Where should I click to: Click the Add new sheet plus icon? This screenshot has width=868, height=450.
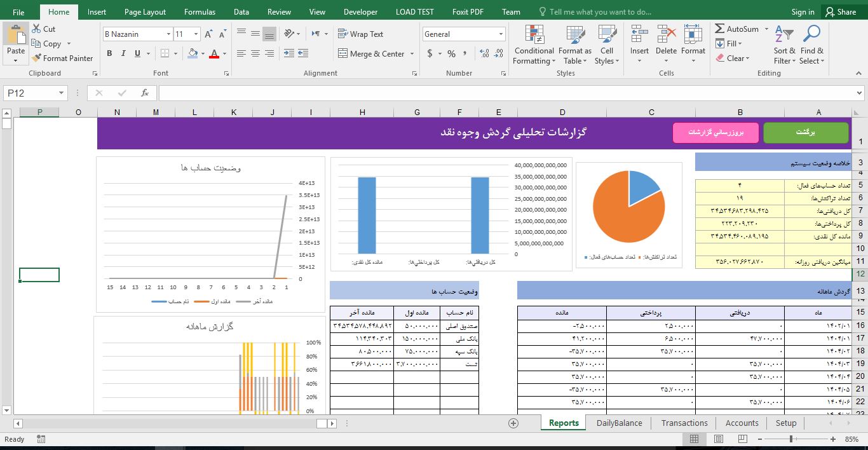[x=513, y=423]
